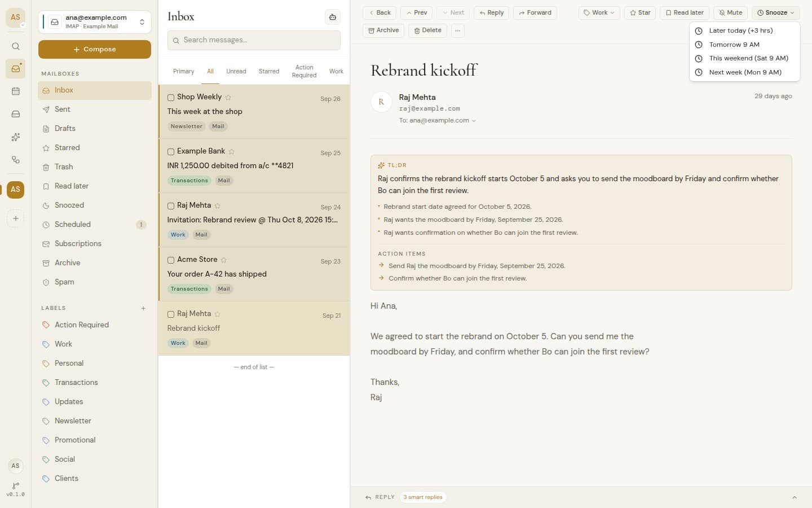Check the Rebrand kickoff message checkbox
Viewport: 812px width, 508px height.
coord(171,314)
